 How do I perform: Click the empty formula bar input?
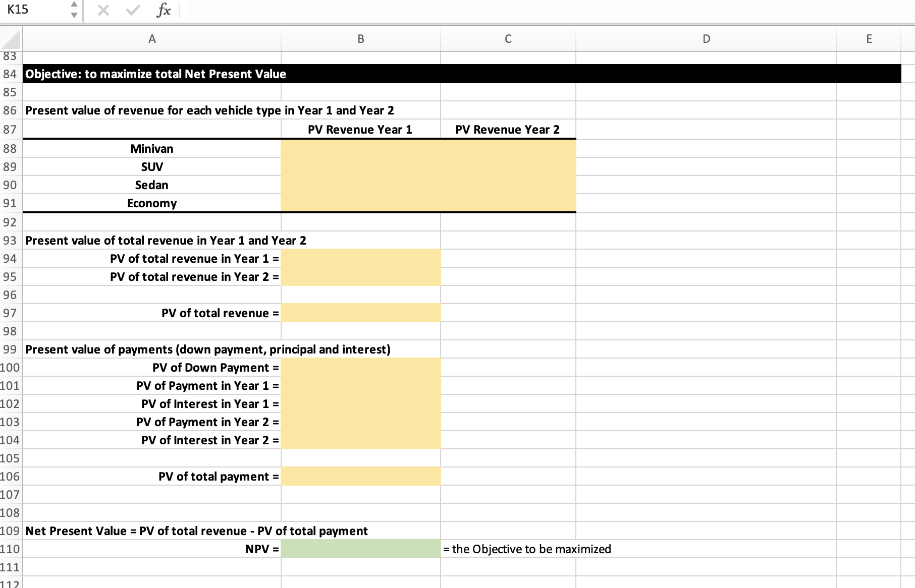[548, 10]
